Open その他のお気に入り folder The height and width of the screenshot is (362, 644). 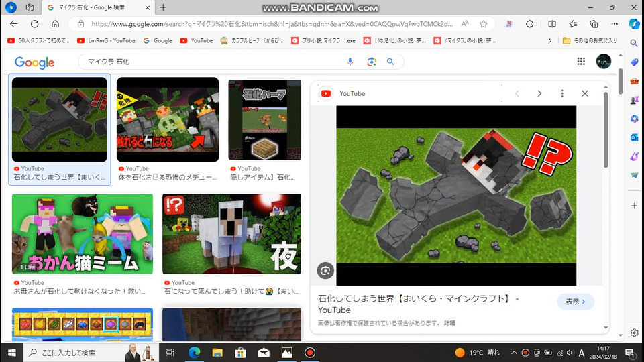coord(590,40)
